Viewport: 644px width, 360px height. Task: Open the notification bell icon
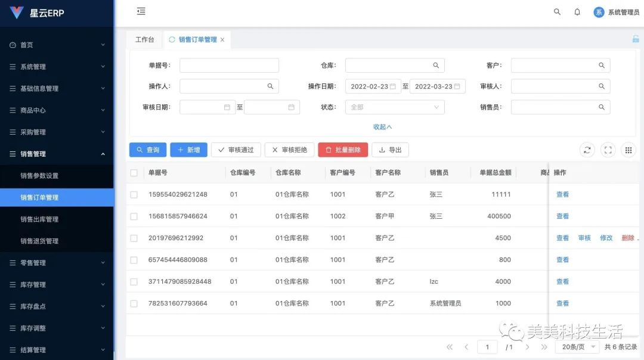pos(577,11)
